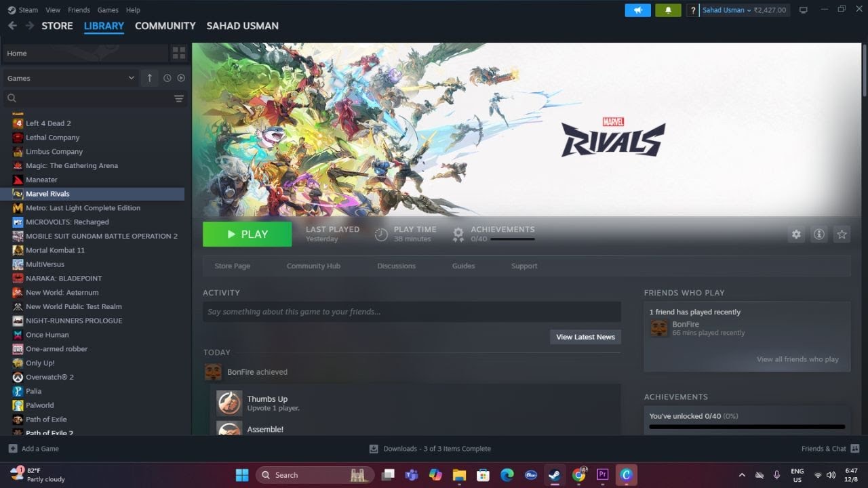
Task: Toggle Big Picture mode monitor icon
Action: point(804,10)
